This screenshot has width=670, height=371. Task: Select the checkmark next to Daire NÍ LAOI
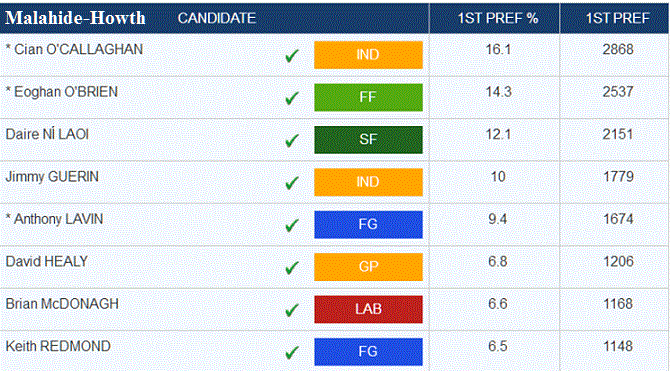click(292, 141)
